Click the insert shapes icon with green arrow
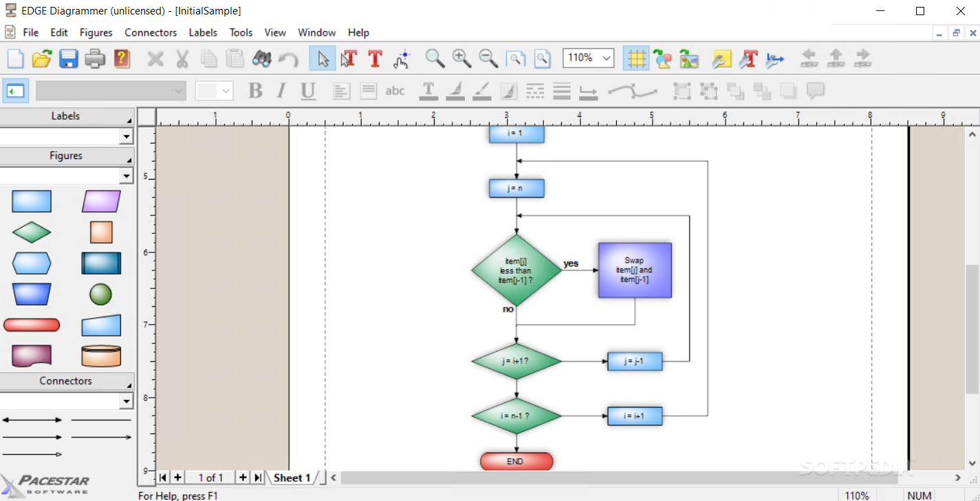The height and width of the screenshot is (501, 980). [663, 58]
